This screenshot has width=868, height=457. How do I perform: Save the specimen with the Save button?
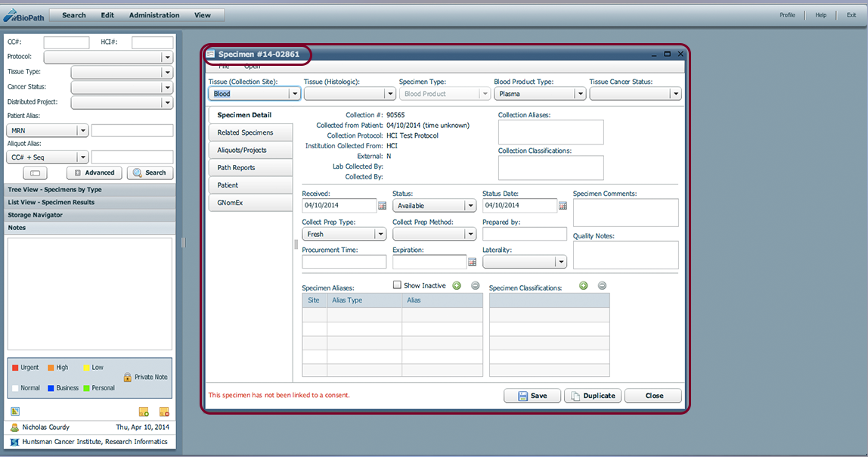coord(532,396)
